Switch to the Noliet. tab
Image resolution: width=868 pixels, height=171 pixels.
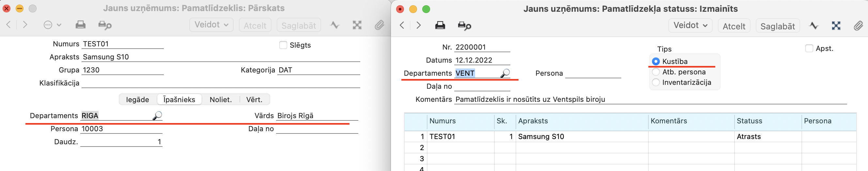[x=220, y=100]
